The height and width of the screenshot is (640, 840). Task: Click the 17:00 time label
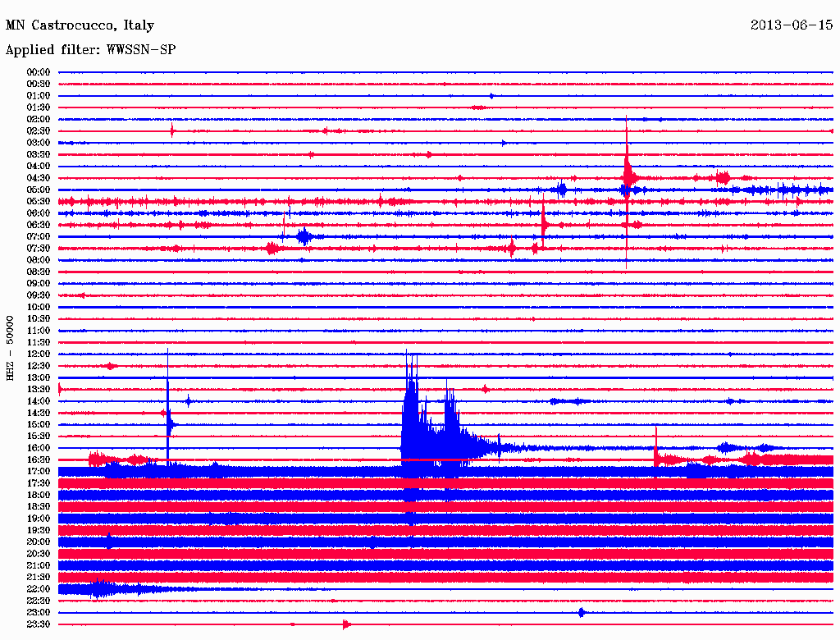[39, 471]
